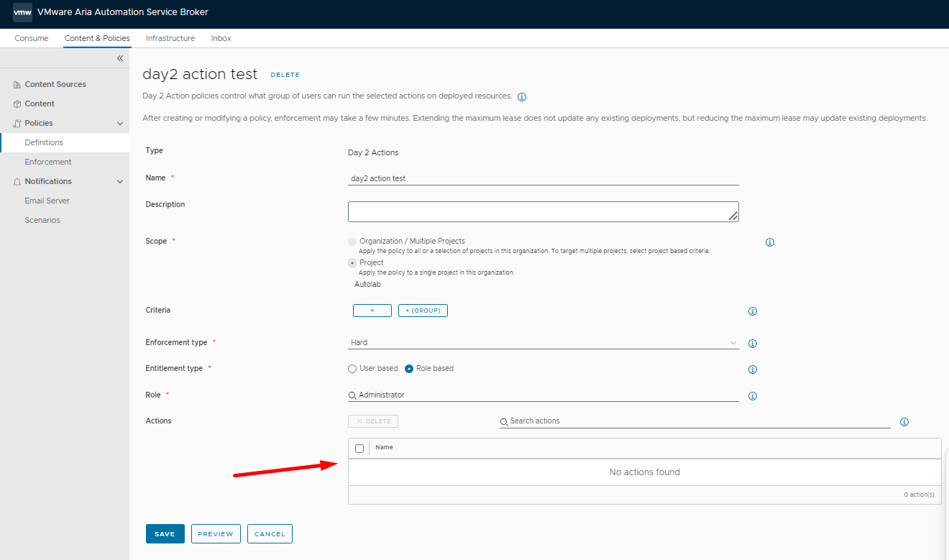
Task: Choose Role based entitlement type
Action: 409,369
